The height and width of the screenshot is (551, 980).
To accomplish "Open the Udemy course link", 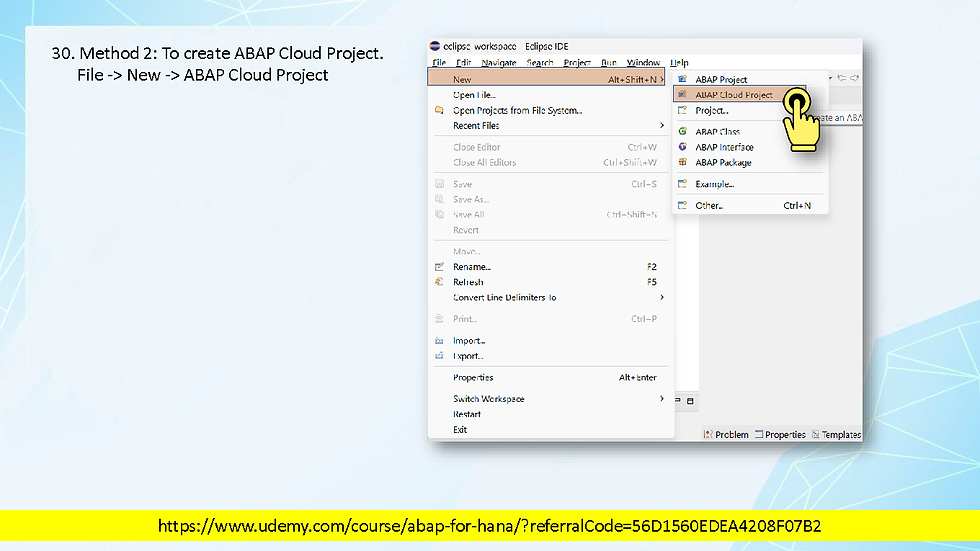I will (x=489, y=526).
